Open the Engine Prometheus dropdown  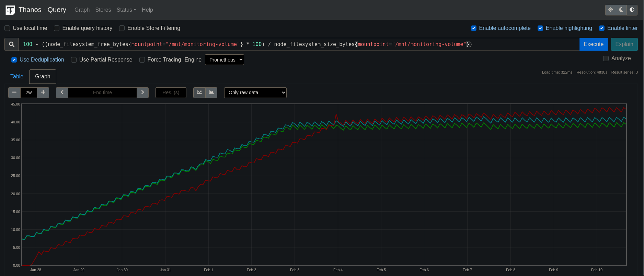225,60
